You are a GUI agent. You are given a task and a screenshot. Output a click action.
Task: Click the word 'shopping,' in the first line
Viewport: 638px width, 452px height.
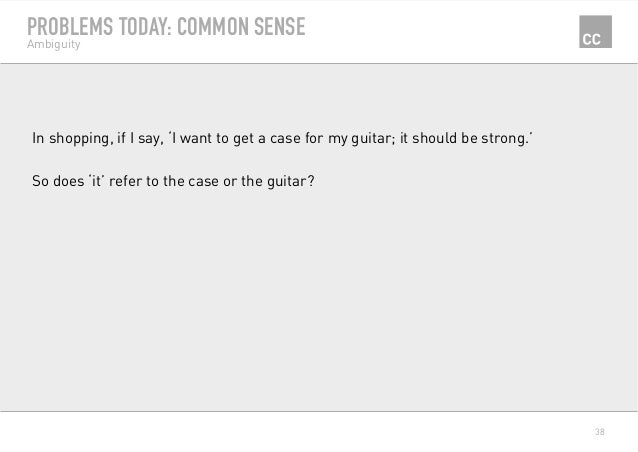(81, 139)
